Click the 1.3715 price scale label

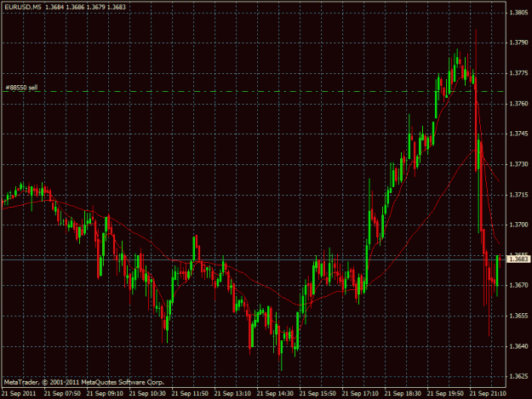(x=518, y=195)
